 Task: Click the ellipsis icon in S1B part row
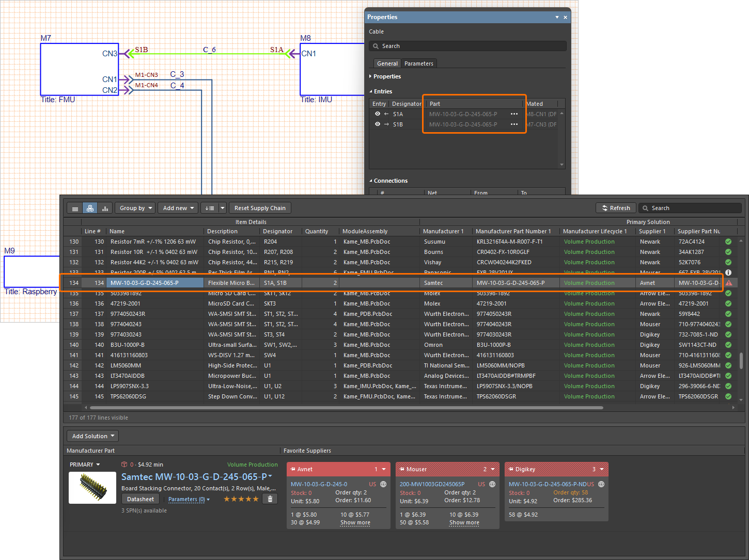[514, 124]
